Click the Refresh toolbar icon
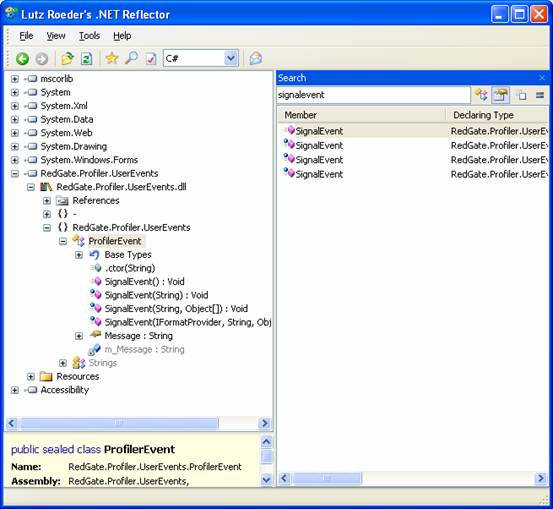Viewport: 553px width, 509px height. pos(86,59)
